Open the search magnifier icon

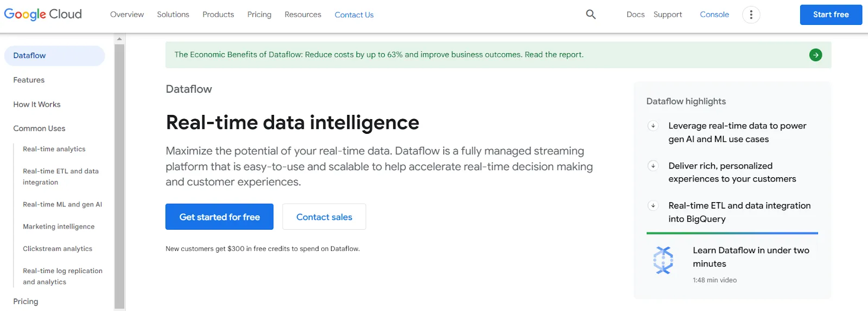pos(591,15)
